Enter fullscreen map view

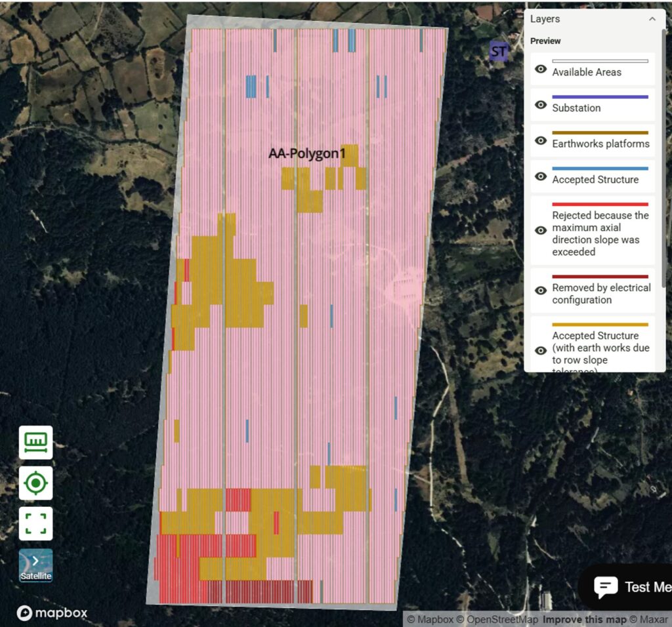(35, 524)
